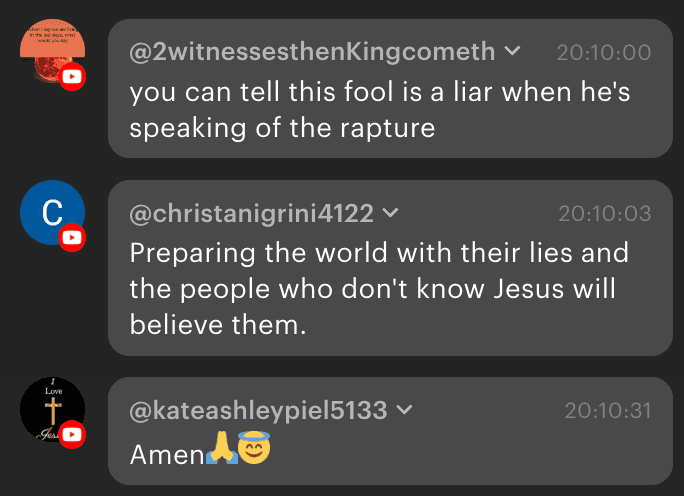684x496 pixels.
Task: Click the cross "I Love Jesus" avatar
Action: 50,408
